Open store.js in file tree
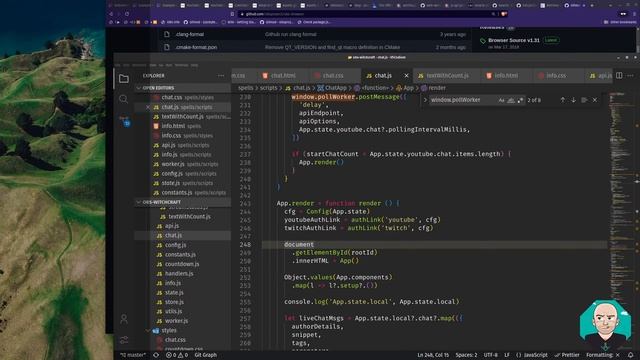 [182, 302]
